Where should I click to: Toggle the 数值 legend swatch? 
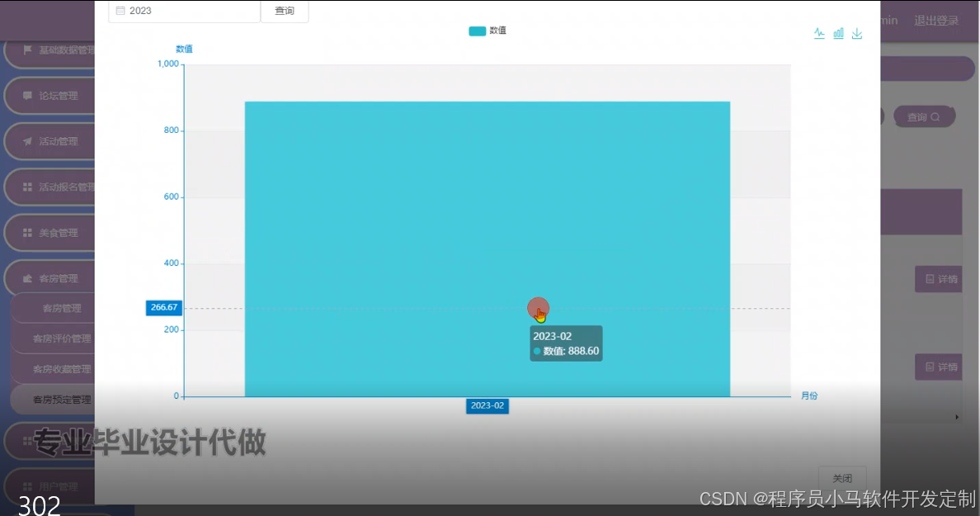(x=477, y=31)
